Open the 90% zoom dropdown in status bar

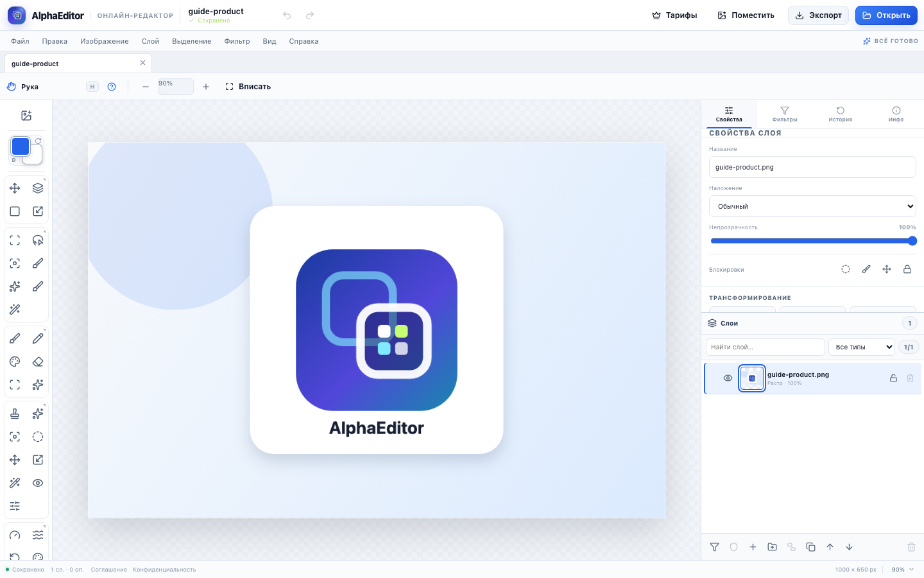pyautogui.click(x=903, y=570)
